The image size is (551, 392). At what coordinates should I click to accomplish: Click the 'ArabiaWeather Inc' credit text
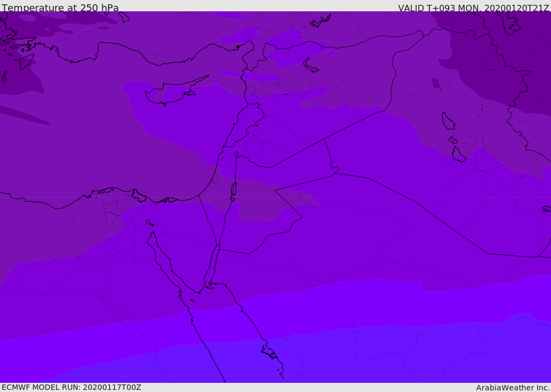click(x=513, y=388)
